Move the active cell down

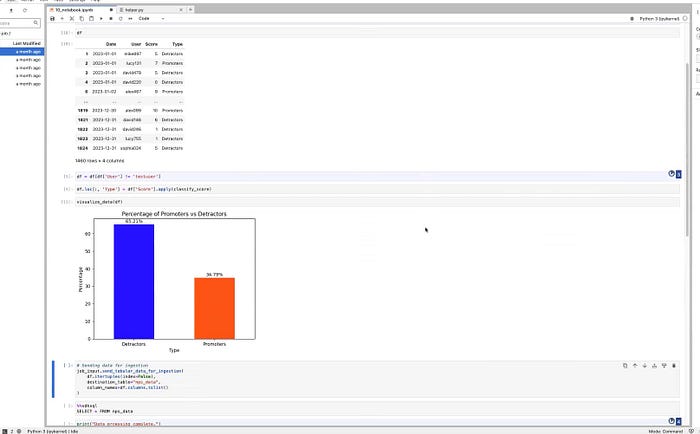[x=645, y=366]
